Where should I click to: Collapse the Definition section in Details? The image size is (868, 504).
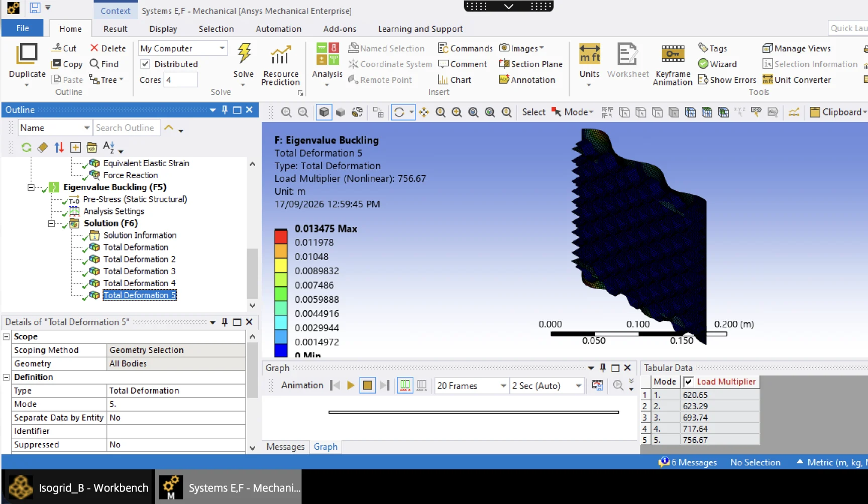coord(7,377)
